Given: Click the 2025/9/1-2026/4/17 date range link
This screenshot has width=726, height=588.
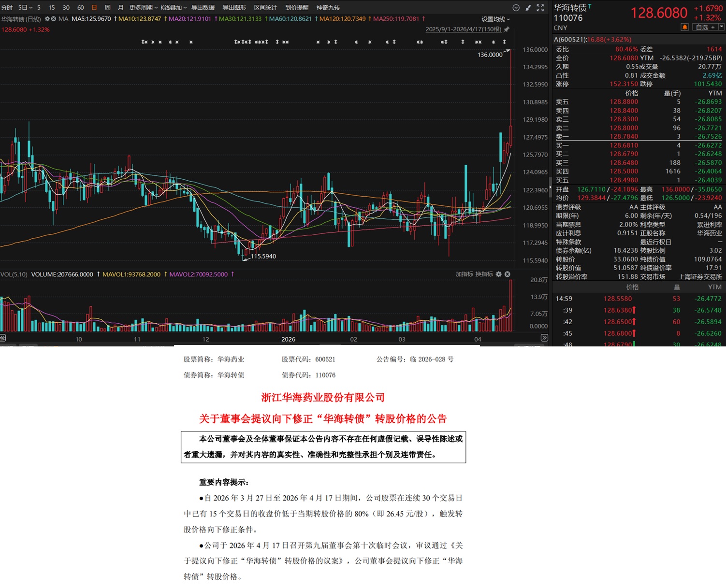Looking at the screenshot, I should pyautogui.click(x=464, y=29).
